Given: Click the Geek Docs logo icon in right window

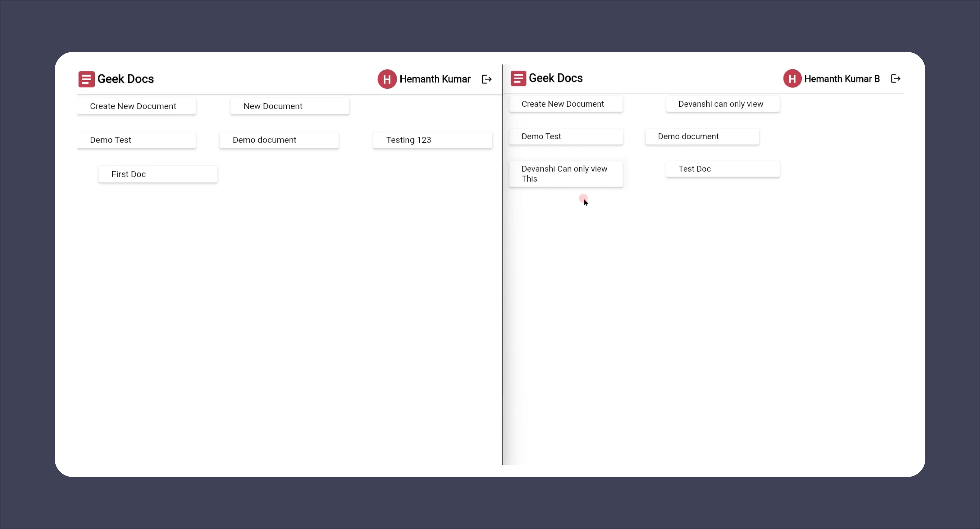Looking at the screenshot, I should tap(518, 78).
